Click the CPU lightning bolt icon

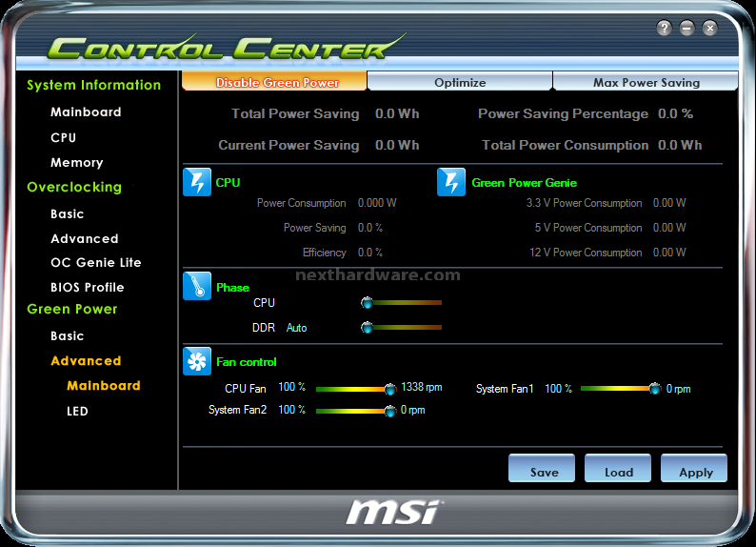197,182
